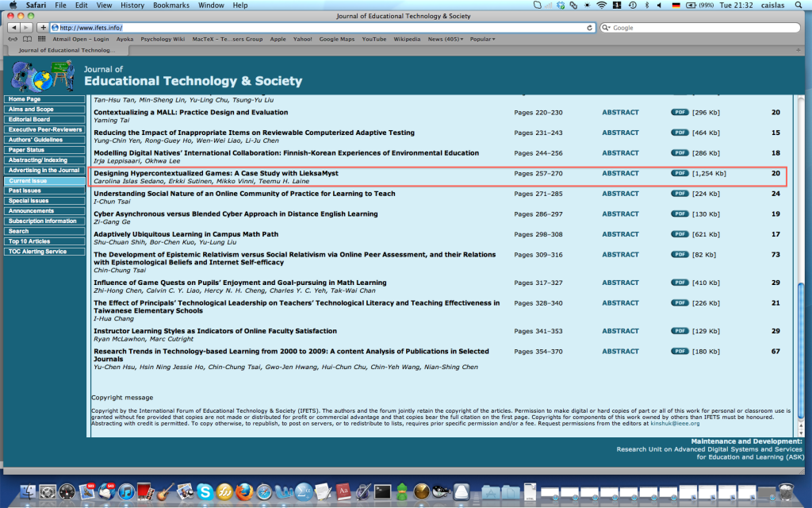
Task: Go to Past Issues in sidebar
Action: 25,191
